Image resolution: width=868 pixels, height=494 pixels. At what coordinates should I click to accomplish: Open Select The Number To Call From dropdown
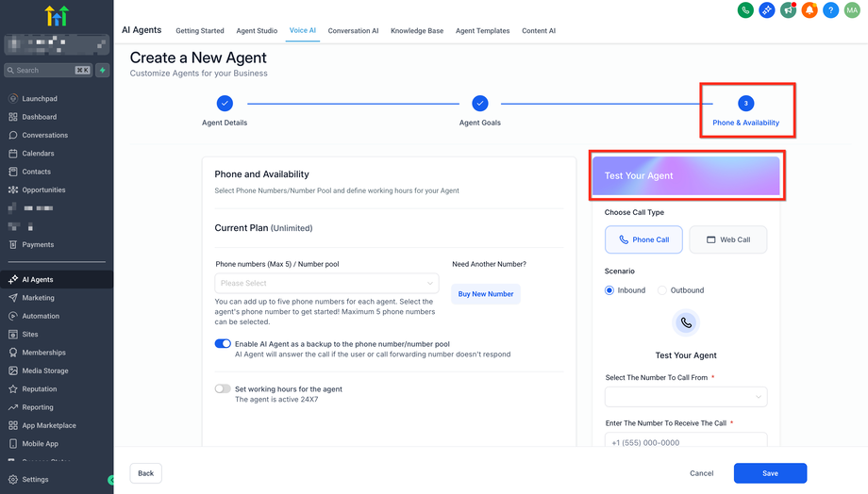coord(686,397)
